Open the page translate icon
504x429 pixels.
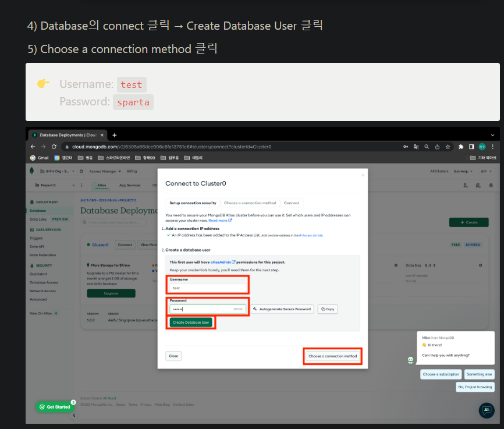[416, 147]
